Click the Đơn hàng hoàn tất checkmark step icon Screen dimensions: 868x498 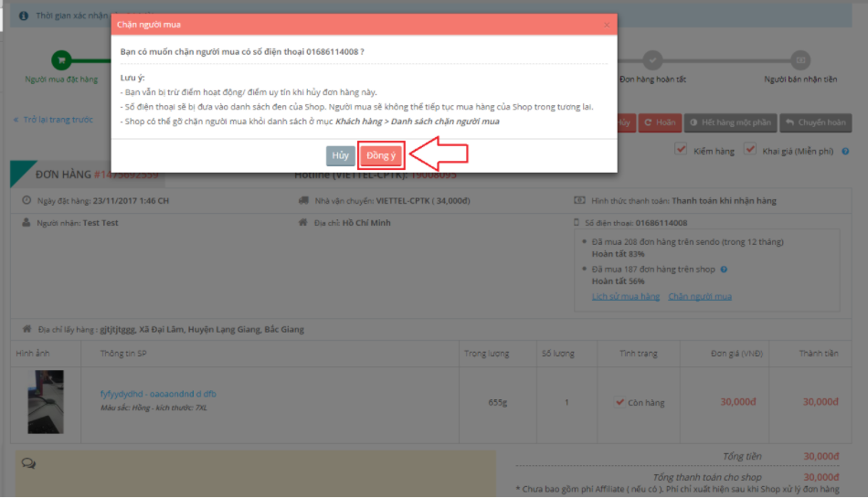pos(652,61)
